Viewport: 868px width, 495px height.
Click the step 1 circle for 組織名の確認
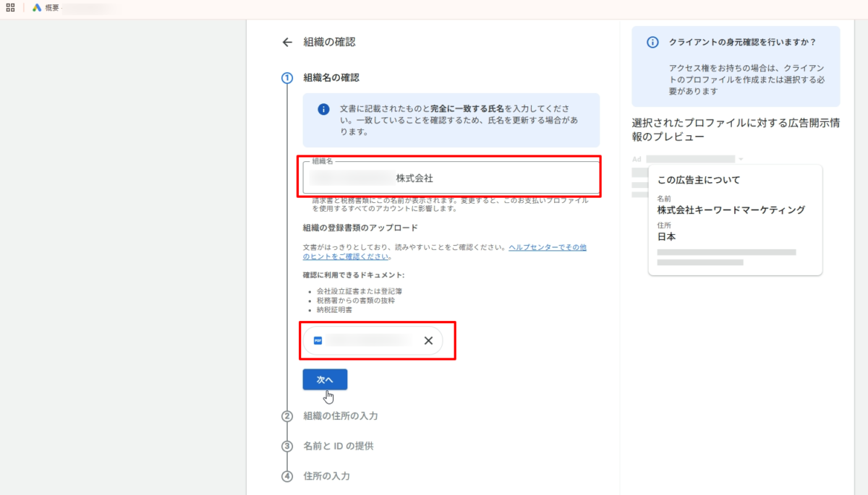(x=287, y=77)
